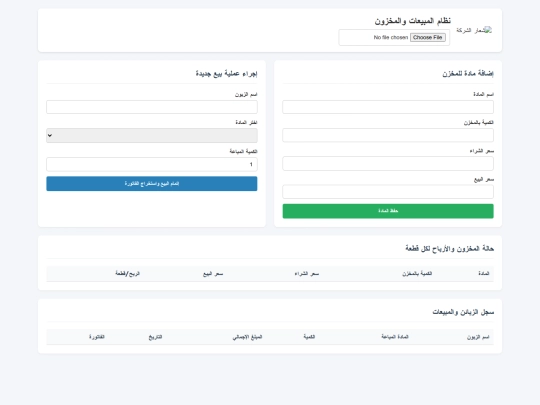Focus the الكمية المباعة field showing 1
Image resolution: width=540 pixels, height=405 pixels.
pyautogui.click(x=152, y=164)
